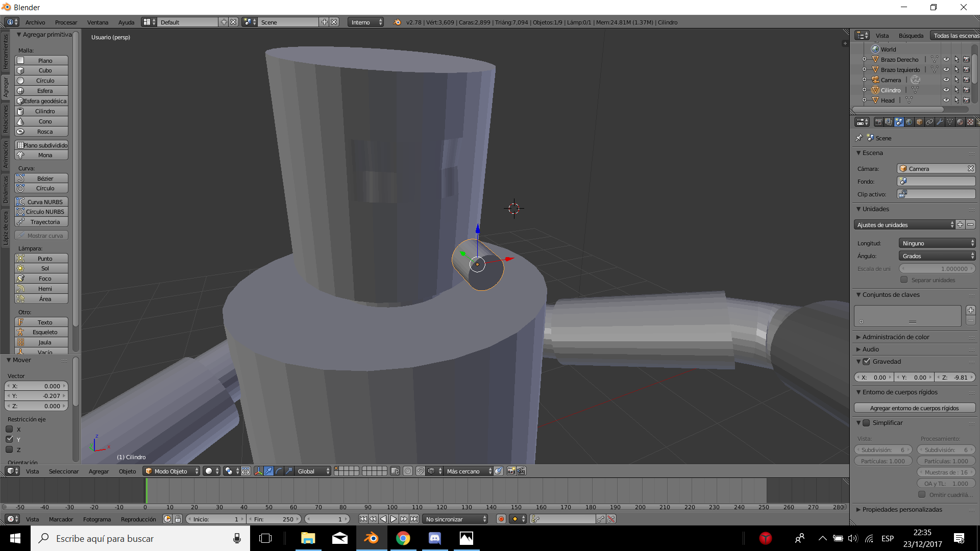This screenshot has width=980, height=551.
Task: Open the Ventana menu
Action: pyautogui.click(x=97, y=22)
